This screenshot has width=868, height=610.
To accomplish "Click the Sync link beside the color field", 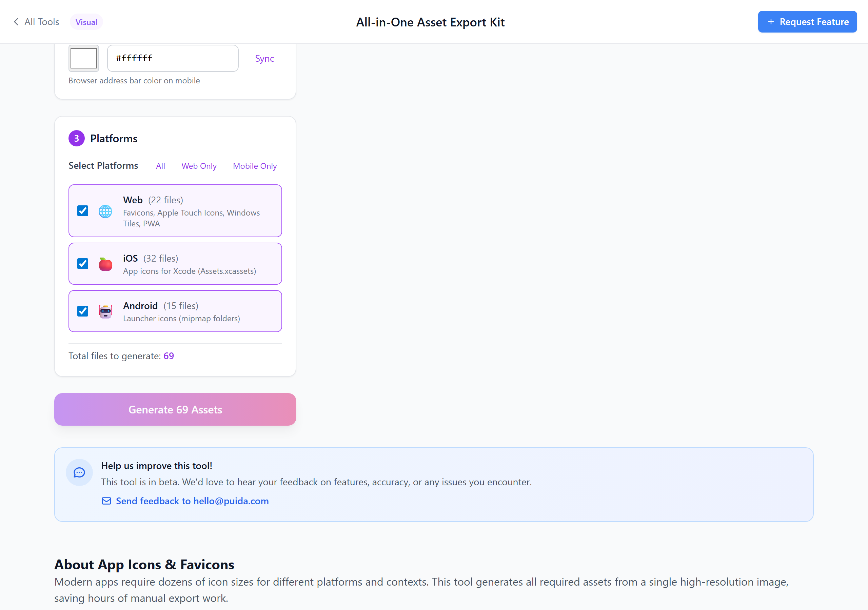I will click(x=264, y=58).
